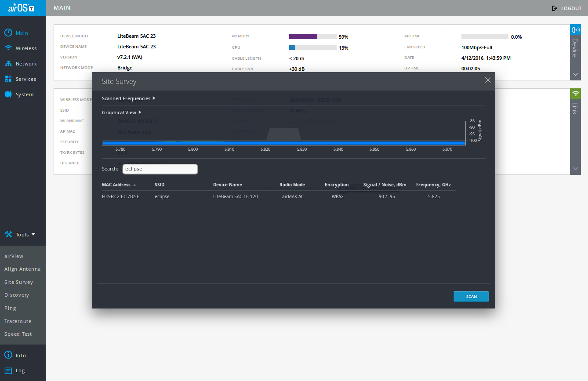Open the Network settings icon
The image size is (588, 381).
8,64
